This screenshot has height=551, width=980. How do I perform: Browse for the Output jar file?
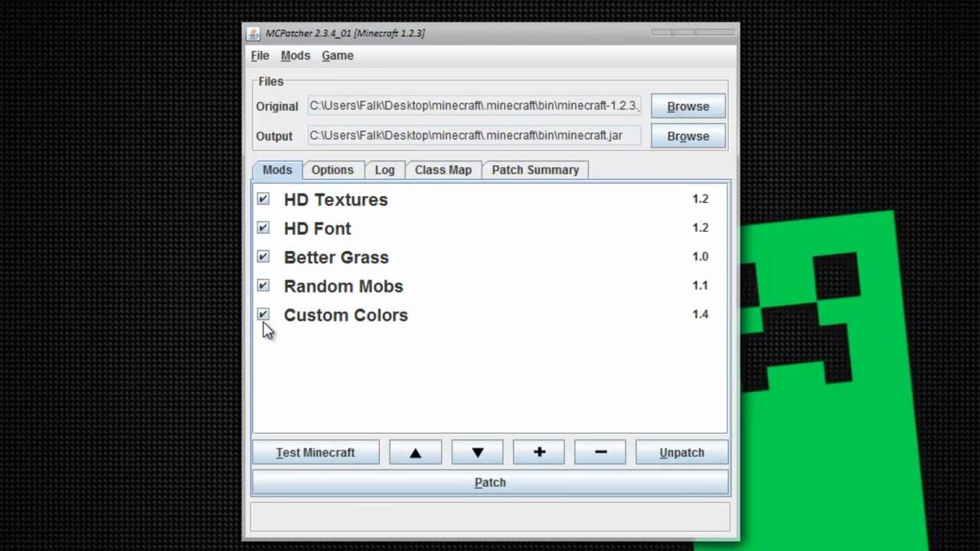[688, 136]
